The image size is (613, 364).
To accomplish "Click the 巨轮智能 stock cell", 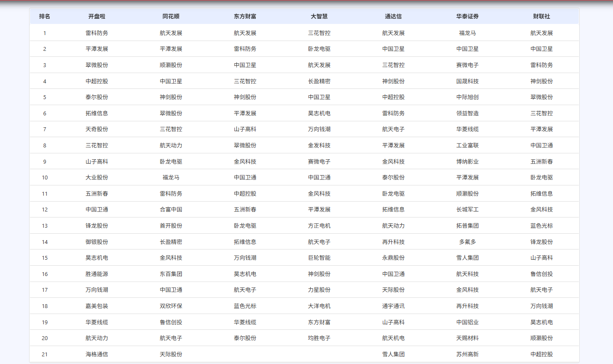I will (x=319, y=258).
